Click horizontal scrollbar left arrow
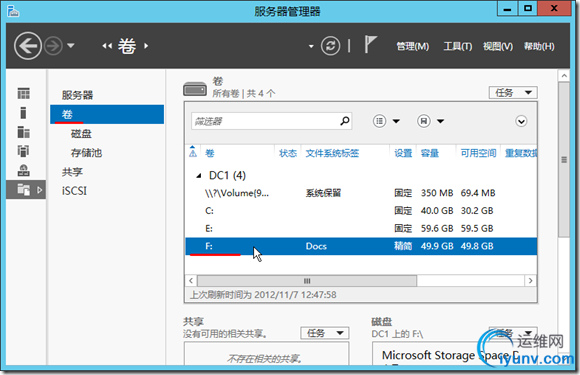This screenshot has width=580, height=375. coord(191,281)
